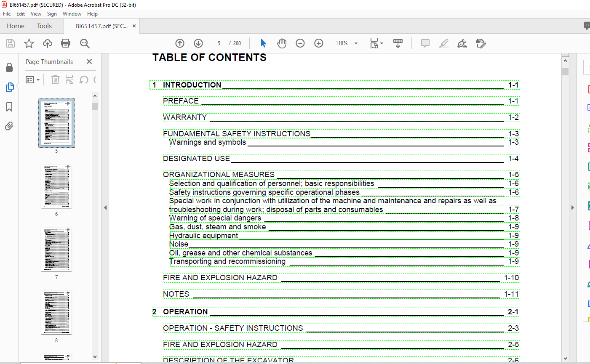The width and height of the screenshot is (590, 364).
Task: Jump to WARRANTY section link
Action: pyautogui.click(x=342, y=117)
